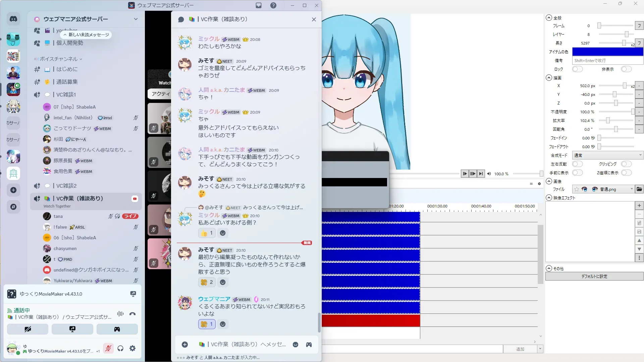Image resolution: width=644 pixels, height=362 pixels.
Task: Collapse the 描画 section
Action: coord(549,78)
